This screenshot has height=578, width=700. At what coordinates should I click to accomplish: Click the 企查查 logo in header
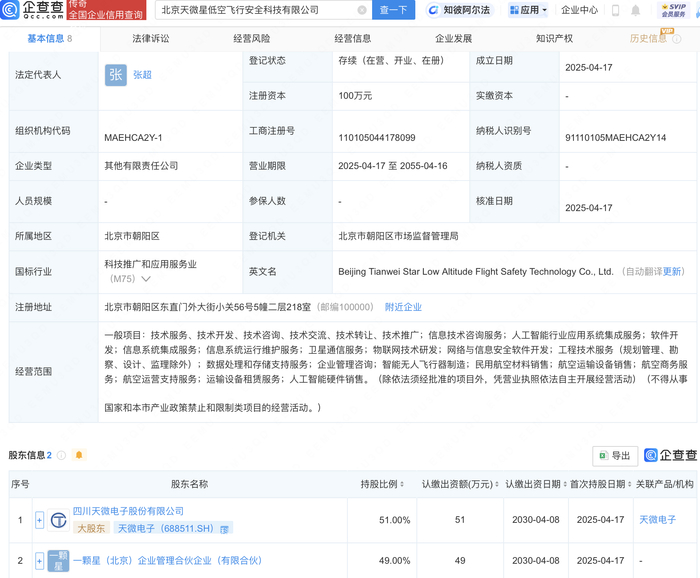(x=32, y=10)
